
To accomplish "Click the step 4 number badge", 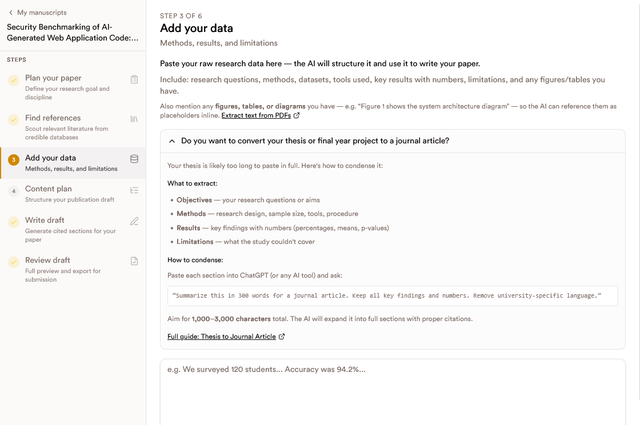I will (x=13, y=191).
